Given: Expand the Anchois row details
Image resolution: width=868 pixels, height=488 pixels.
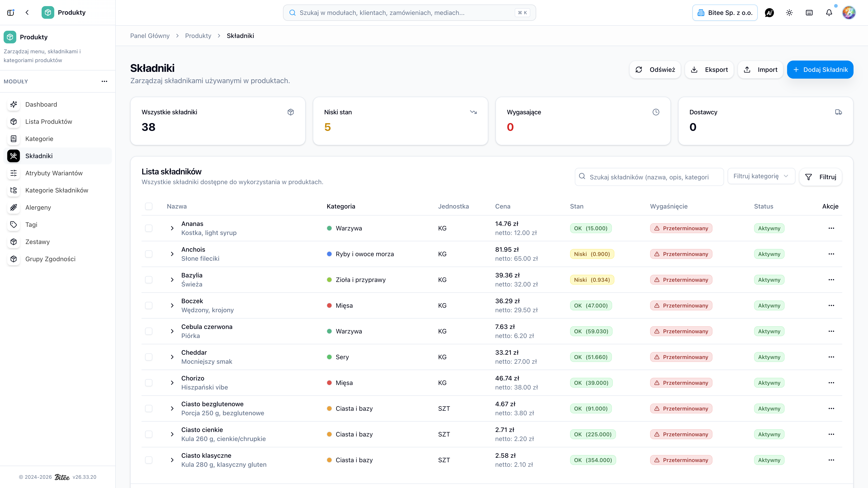Looking at the screenshot, I should click(x=172, y=254).
